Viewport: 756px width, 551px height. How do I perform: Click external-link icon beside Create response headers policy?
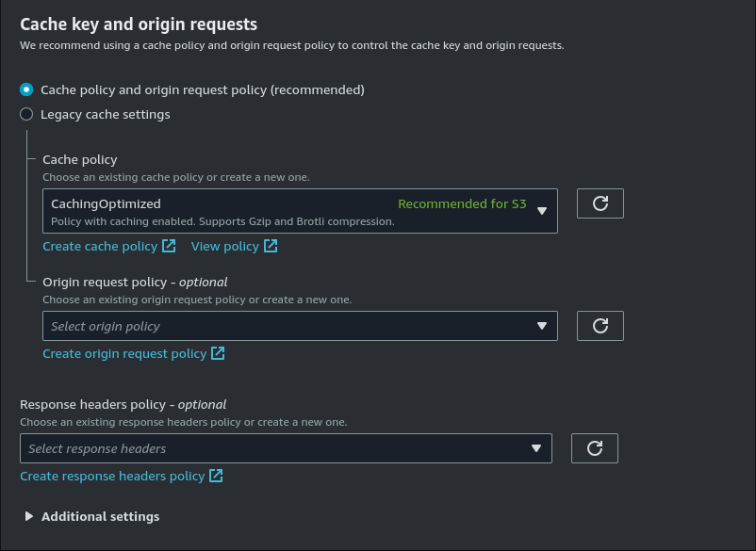coord(216,476)
